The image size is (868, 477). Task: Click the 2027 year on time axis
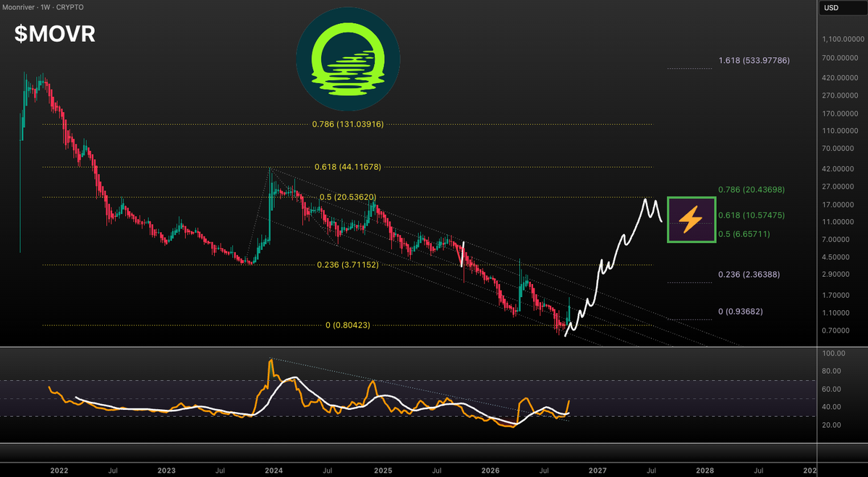[597, 470]
